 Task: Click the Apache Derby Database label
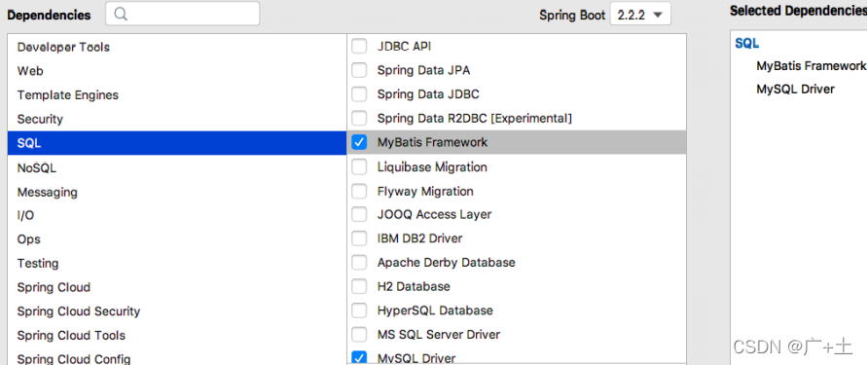(x=447, y=262)
